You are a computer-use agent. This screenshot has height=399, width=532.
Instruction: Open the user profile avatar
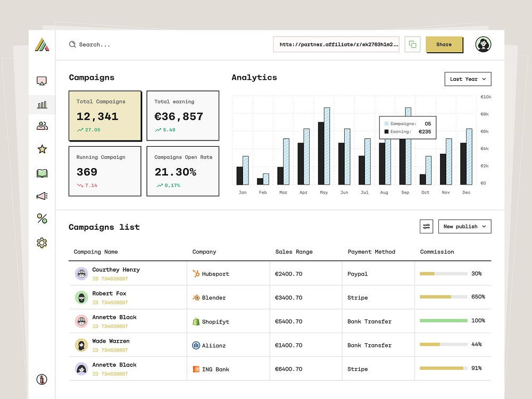tap(483, 45)
